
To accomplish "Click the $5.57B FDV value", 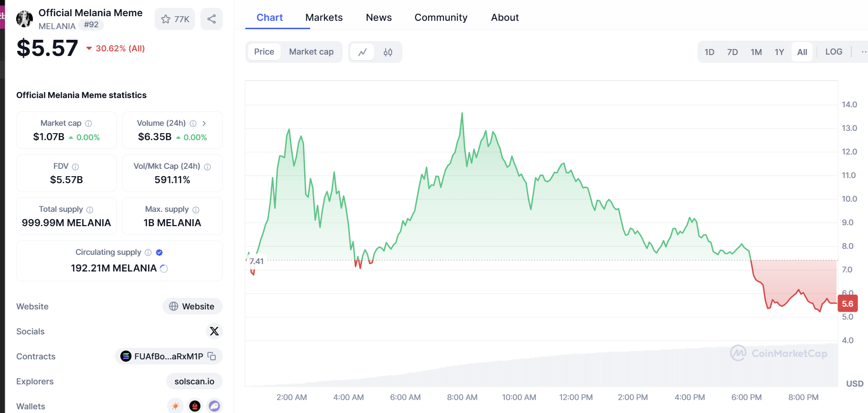I will pyautogui.click(x=66, y=180).
